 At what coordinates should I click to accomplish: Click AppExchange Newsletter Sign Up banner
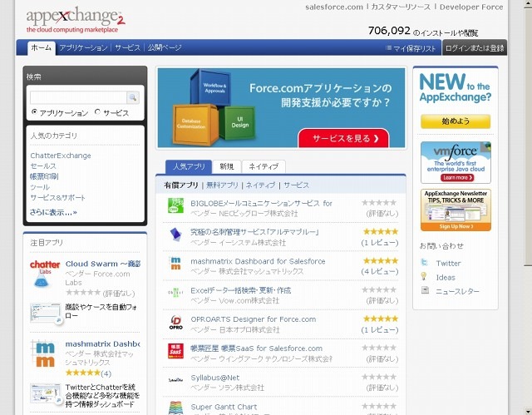pos(456,210)
